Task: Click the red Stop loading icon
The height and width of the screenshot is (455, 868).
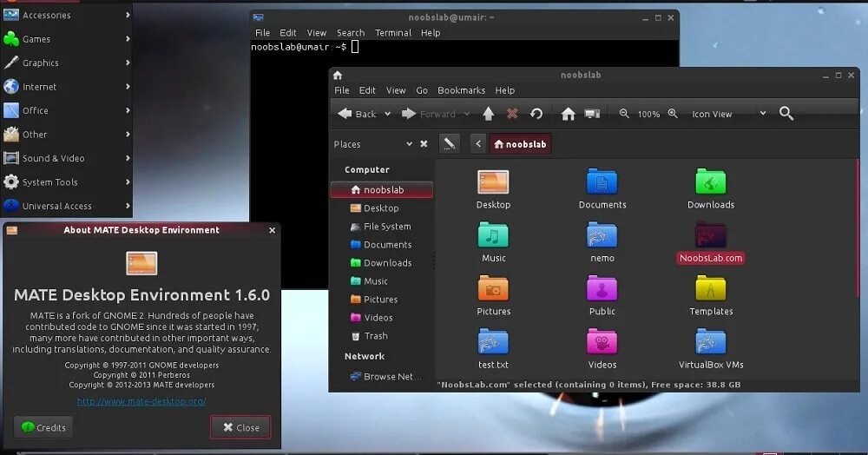Action: (x=513, y=114)
